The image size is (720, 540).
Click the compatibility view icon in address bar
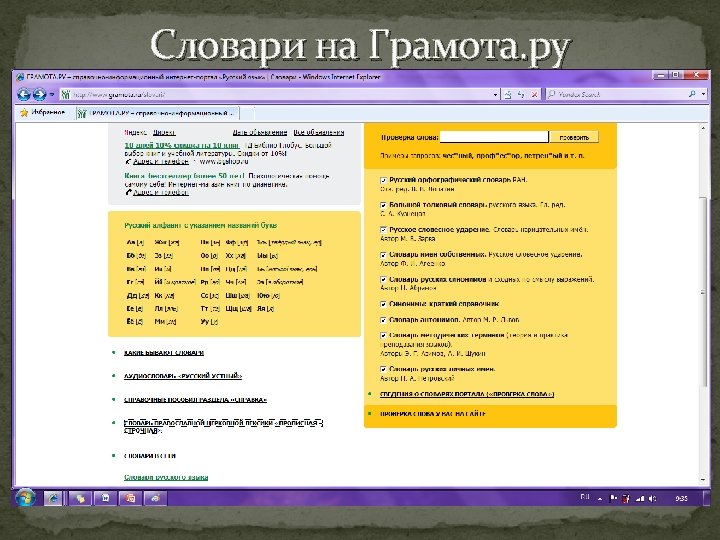(x=508, y=95)
